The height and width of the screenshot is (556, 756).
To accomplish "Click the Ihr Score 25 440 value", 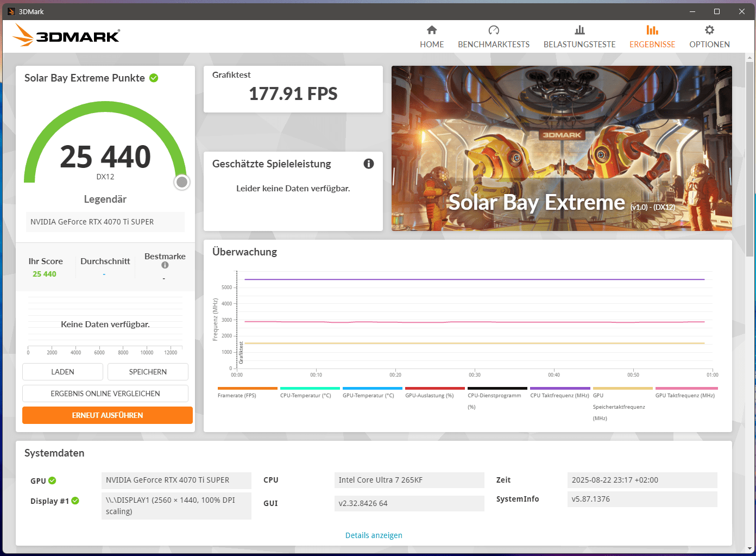I will (45, 274).
